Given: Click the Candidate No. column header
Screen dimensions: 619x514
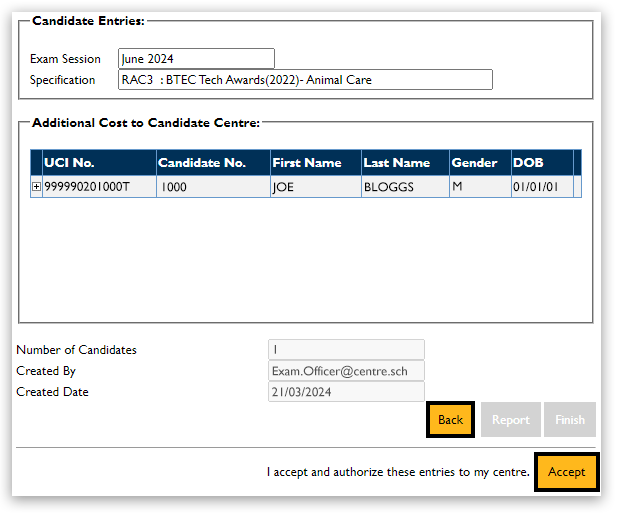Looking at the screenshot, I should [212, 163].
